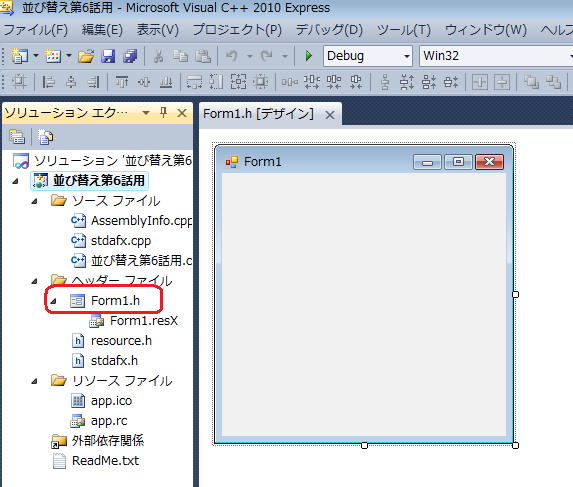Open the ウィンドウ(W) menu
The height and width of the screenshot is (487, 573).
486,30
